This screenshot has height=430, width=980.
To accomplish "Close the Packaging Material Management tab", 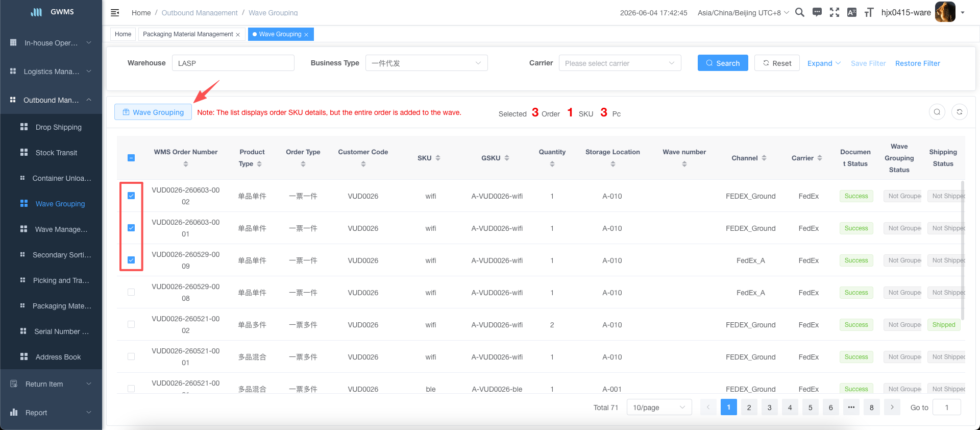I will click(x=238, y=35).
